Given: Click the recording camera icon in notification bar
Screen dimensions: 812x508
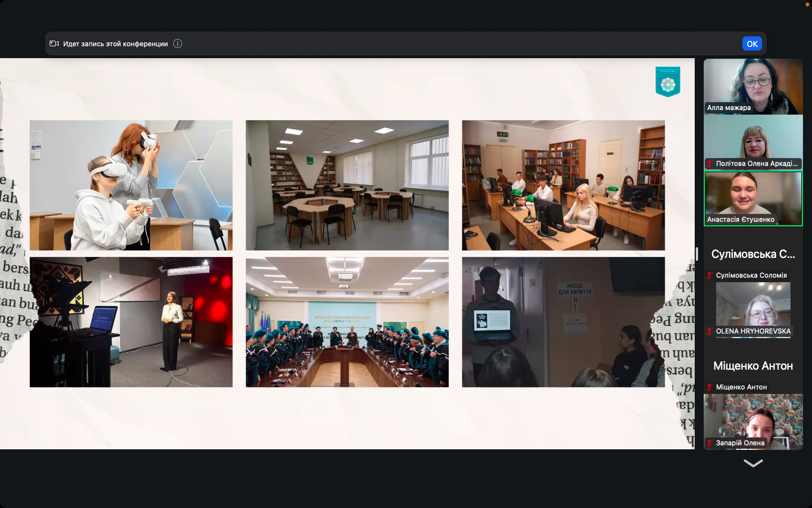Looking at the screenshot, I should [54, 43].
